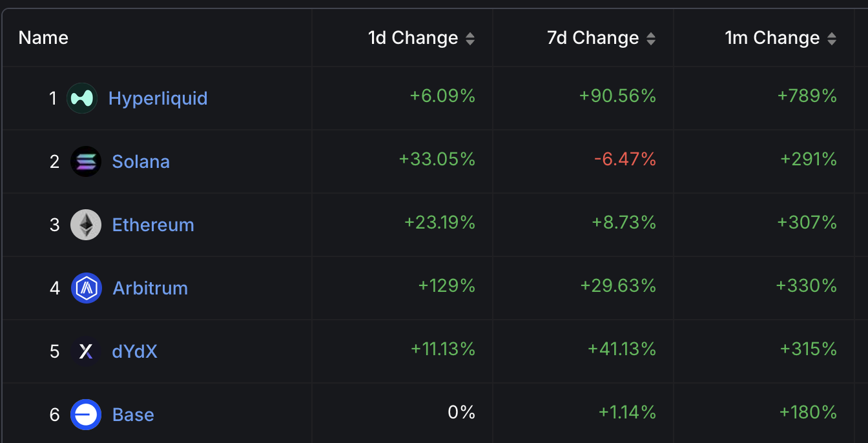Toggle descending sort on 1d Change column
The width and height of the screenshot is (868, 443).
471,37
